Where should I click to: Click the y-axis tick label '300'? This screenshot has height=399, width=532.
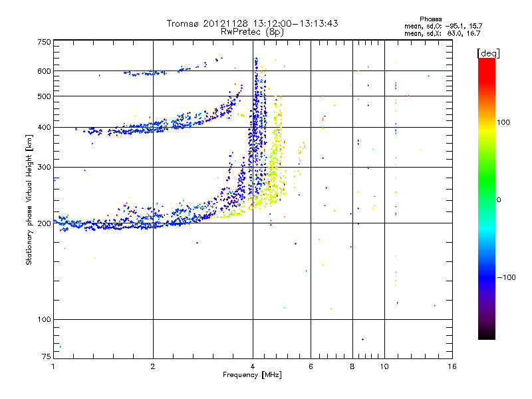point(44,168)
